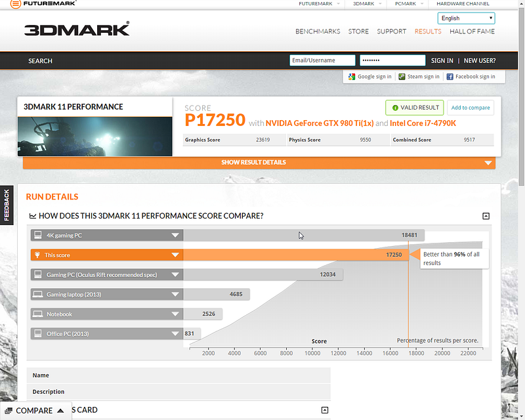Expand the Notebook row arrow

[x=175, y=314]
